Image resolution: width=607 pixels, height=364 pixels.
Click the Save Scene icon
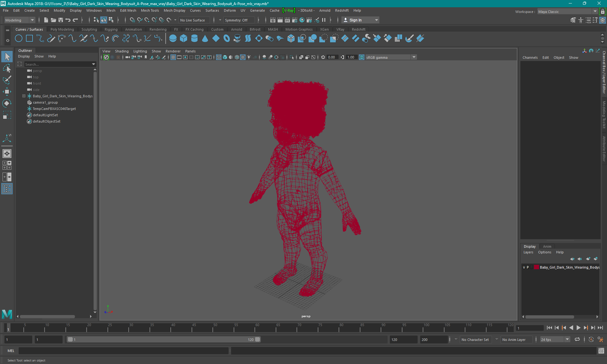coord(61,20)
